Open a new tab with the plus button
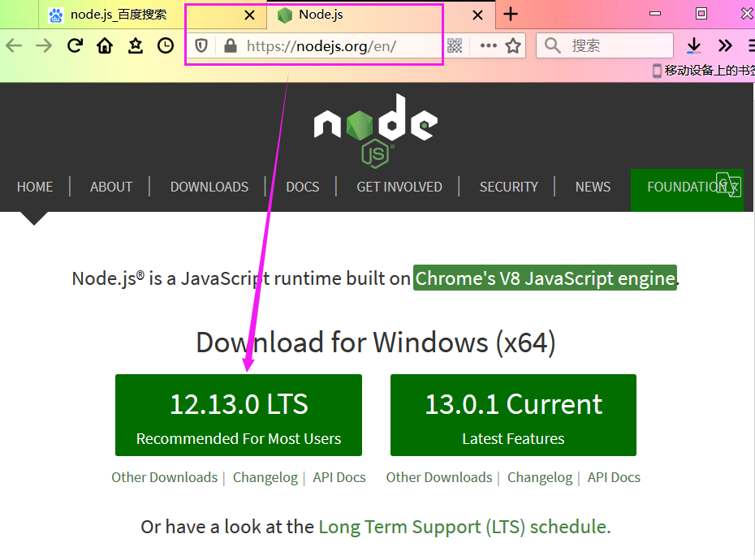 (x=511, y=15)
